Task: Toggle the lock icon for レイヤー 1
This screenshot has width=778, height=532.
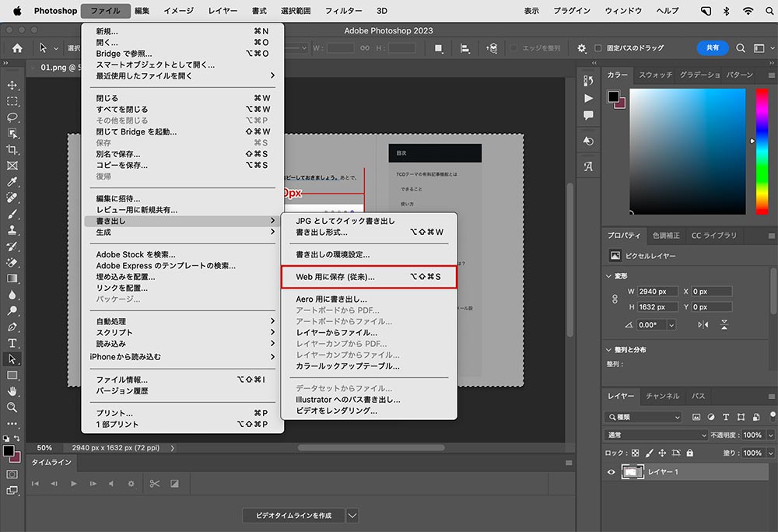Action: tap(689, 452)
